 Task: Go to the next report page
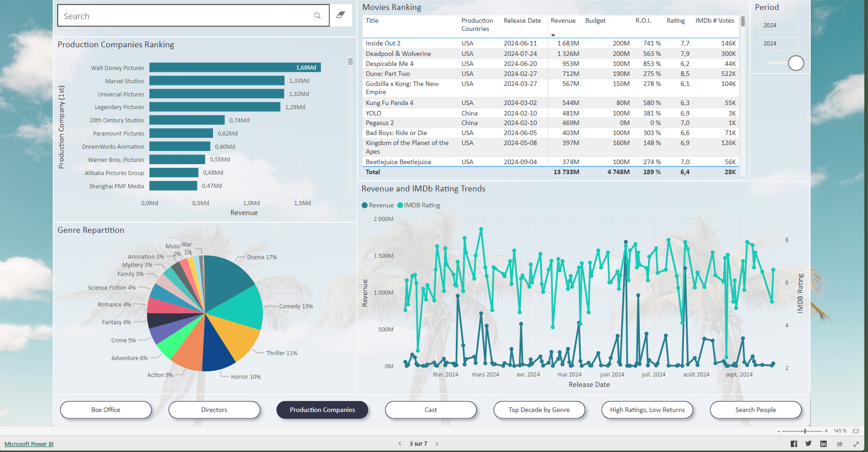click(x=437, y=443)
